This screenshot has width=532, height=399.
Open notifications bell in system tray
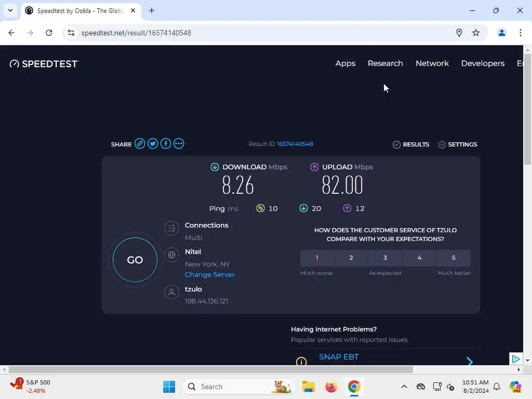tap(497, 387)
